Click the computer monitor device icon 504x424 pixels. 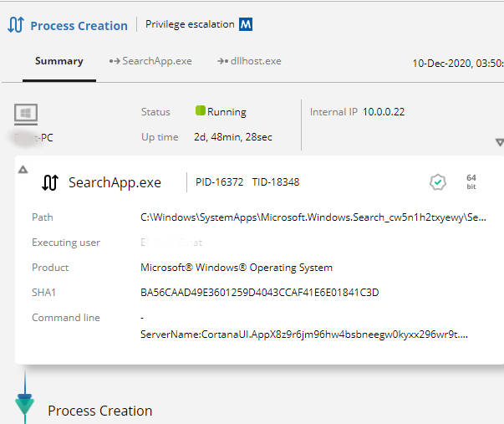point(26,115)
